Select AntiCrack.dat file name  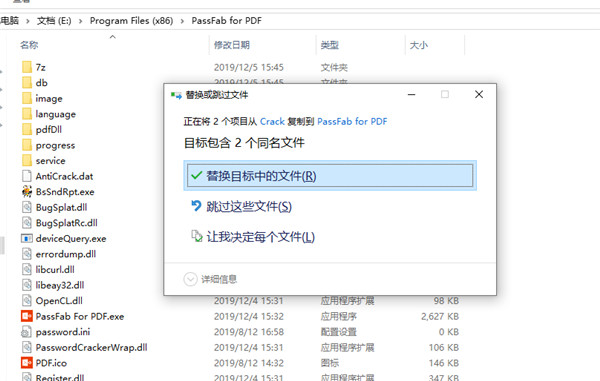pyautogui.click(x=64, y=176)
